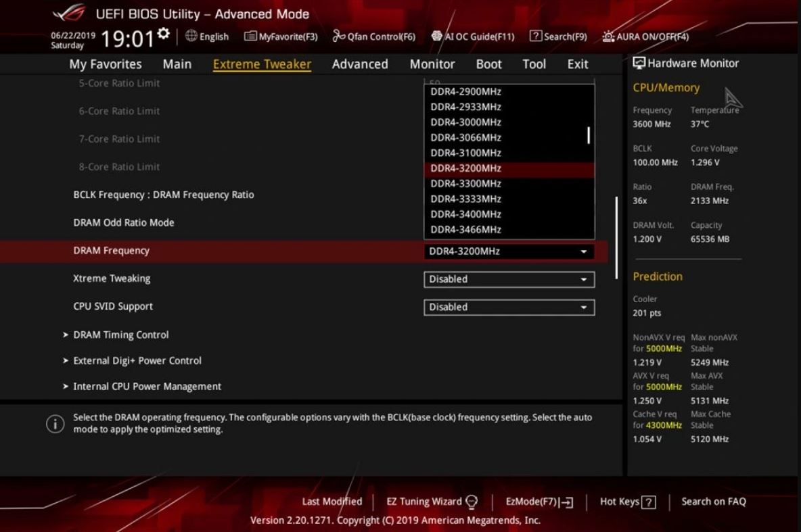
Task: Click the 3600 MHz CPU frequency value
Action: (651, 124)
